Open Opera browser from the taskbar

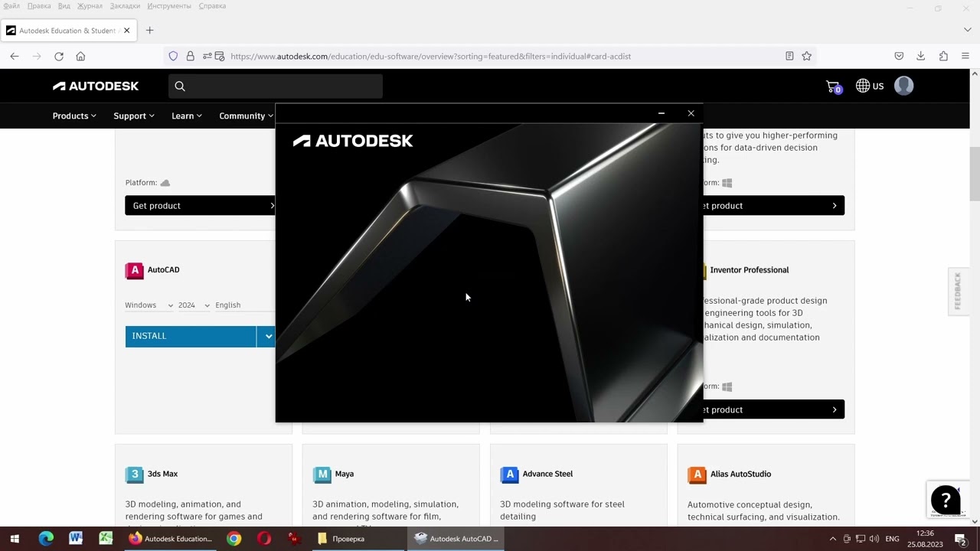[x=264, y=539]
